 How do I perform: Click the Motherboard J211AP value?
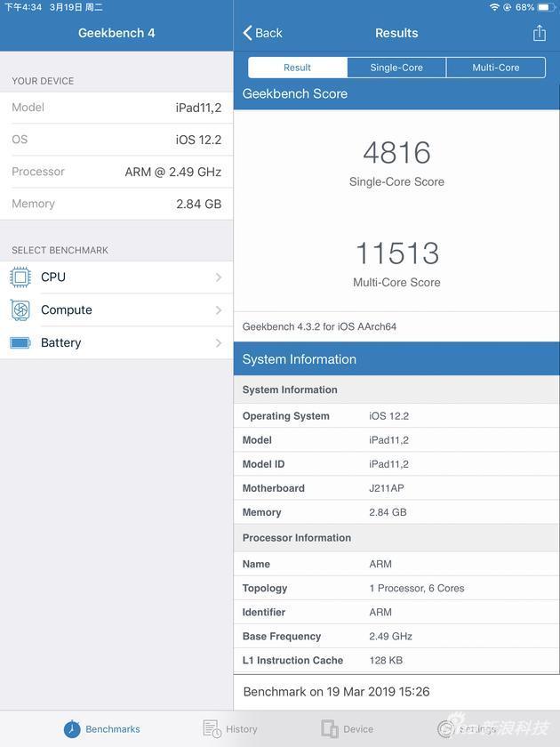[386, 488]
